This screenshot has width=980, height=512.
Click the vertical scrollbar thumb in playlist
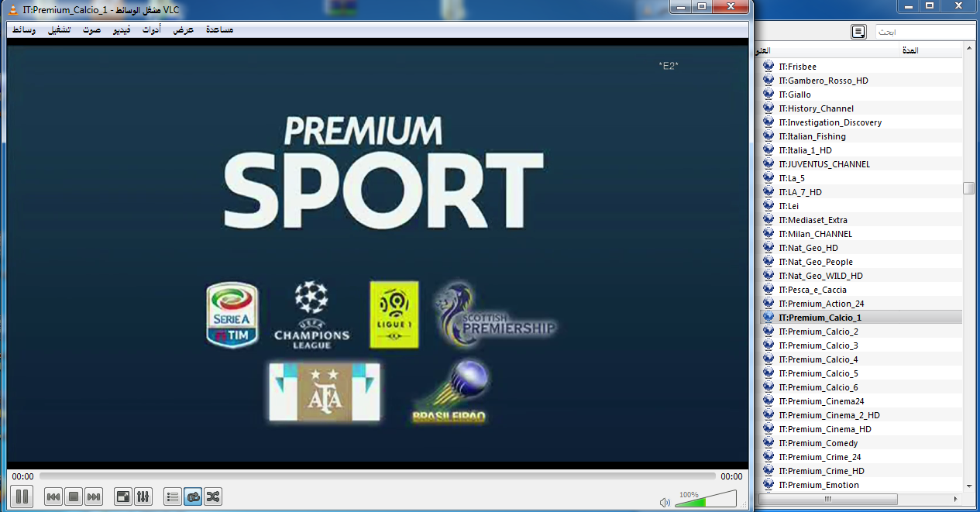tap(968, 188)
